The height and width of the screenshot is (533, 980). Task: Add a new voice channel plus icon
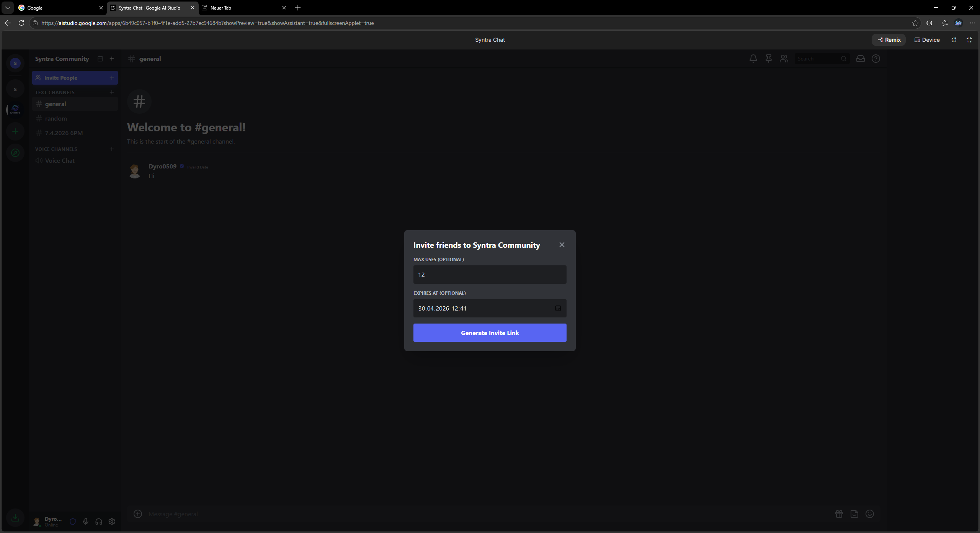point(112,149)
